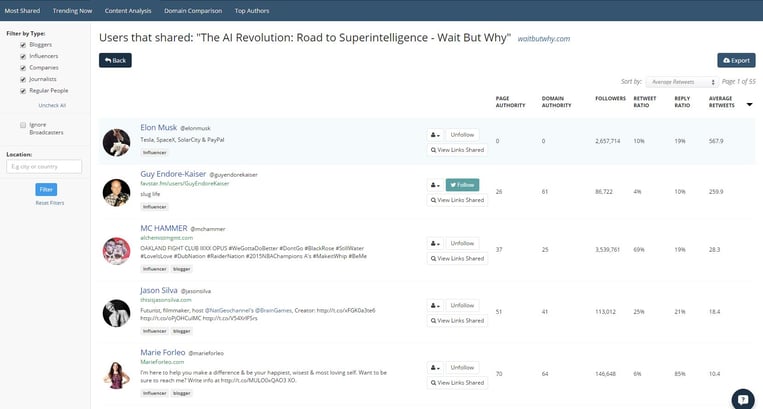Follow Guy Endore-Kaiser on Twitter
763x409 pixels.
click(462, 185)
